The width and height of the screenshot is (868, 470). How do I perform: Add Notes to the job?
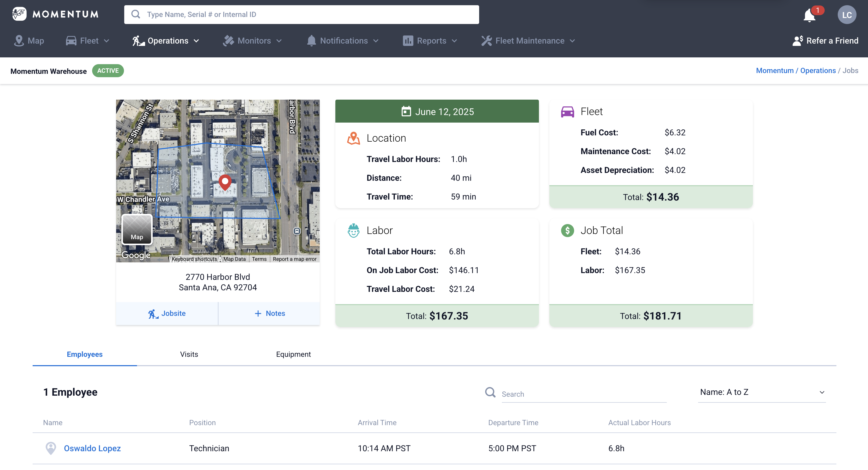(x=269, y=314)
